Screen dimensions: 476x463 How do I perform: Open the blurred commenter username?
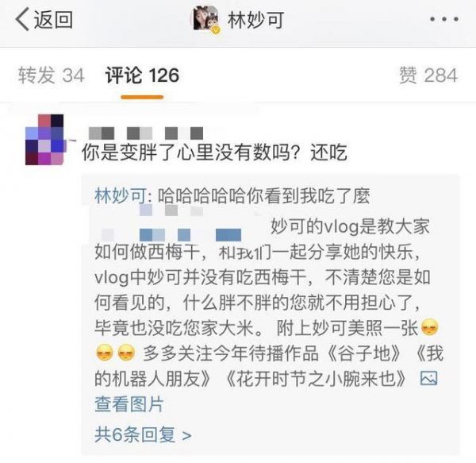[x=146, y=133]
